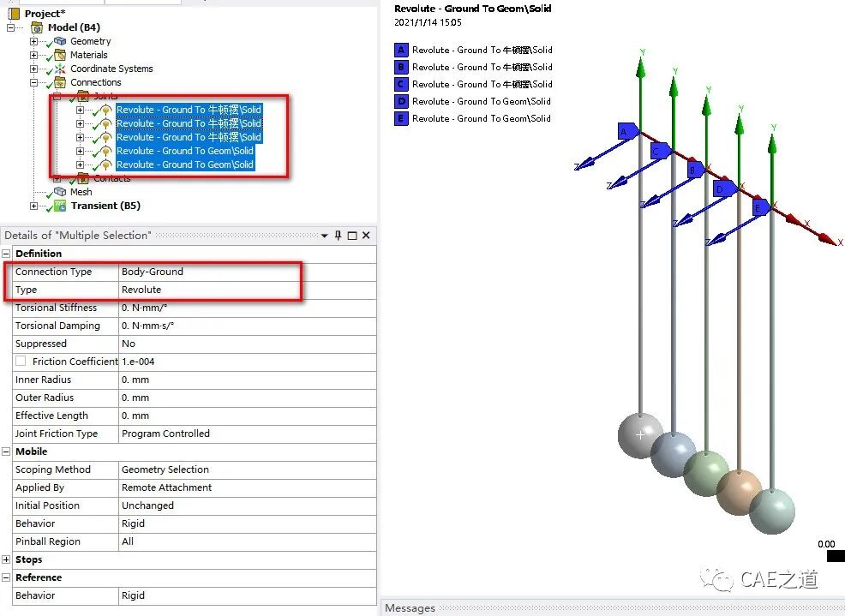Collapse the Definition section in Details
Screen dimensions: 845x616
pyautogui.click(x=7, y=254)
